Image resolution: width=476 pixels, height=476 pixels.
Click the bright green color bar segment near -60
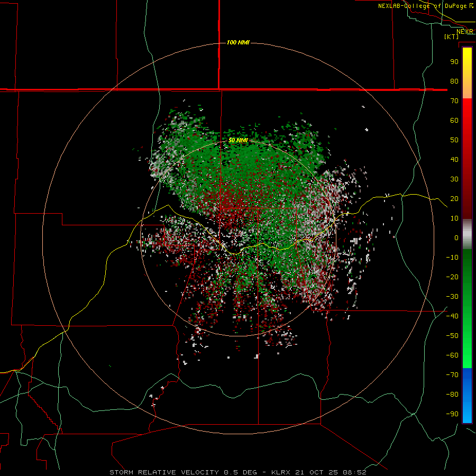(467, 355)
